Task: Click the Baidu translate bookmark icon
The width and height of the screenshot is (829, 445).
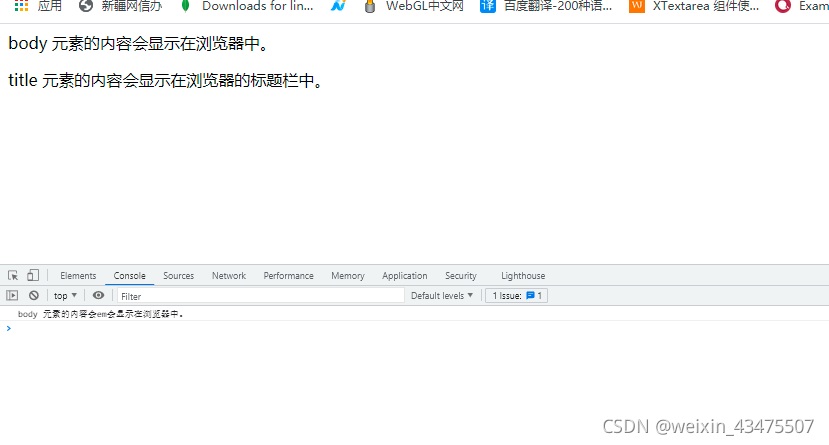Action: coord(488,6)
